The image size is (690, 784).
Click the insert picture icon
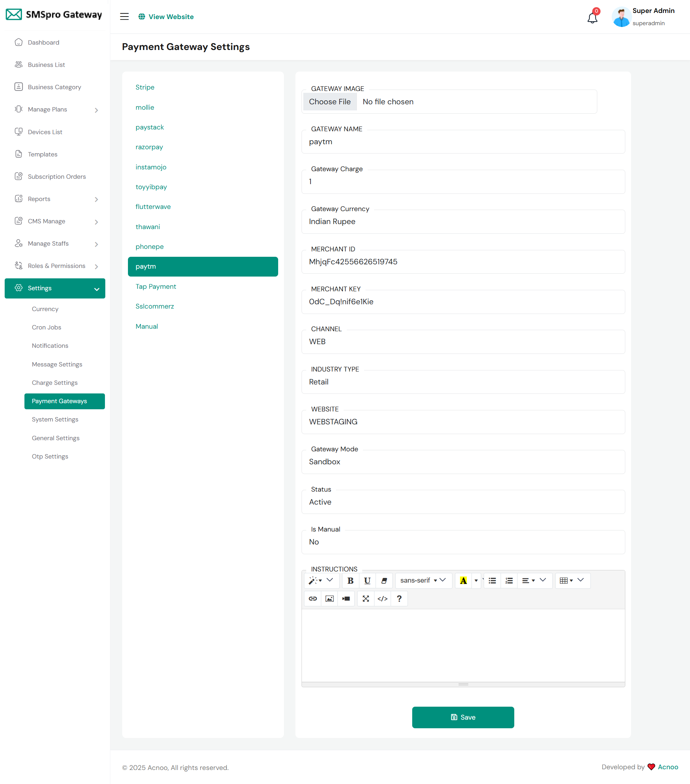tap(329, 598)
